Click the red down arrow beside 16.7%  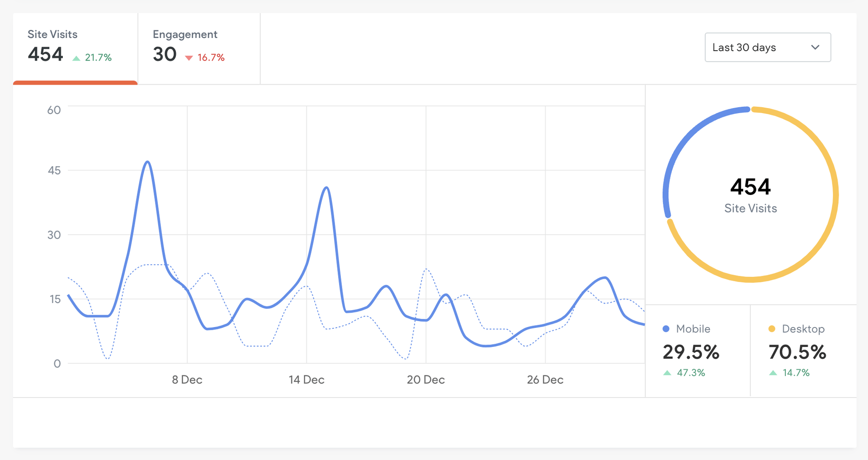tap(189, 58)
